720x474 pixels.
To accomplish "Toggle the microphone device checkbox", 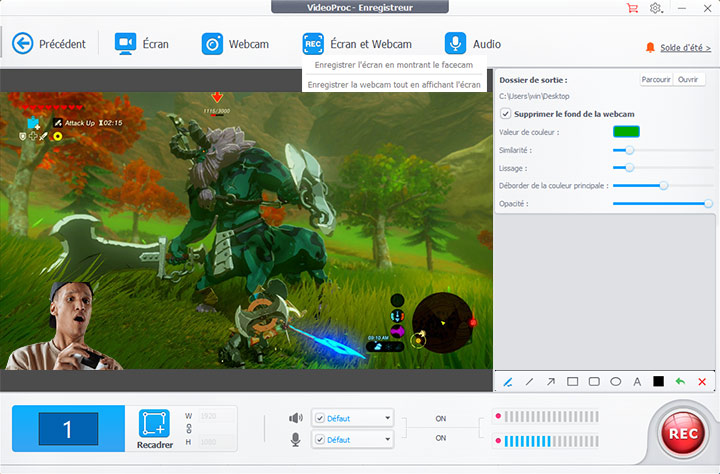I will [319, 439].
